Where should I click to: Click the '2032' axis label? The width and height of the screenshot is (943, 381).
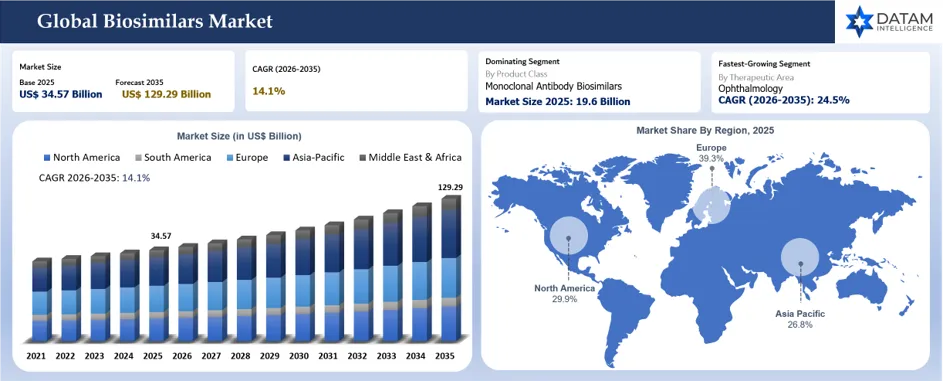[x=357, y=356]
